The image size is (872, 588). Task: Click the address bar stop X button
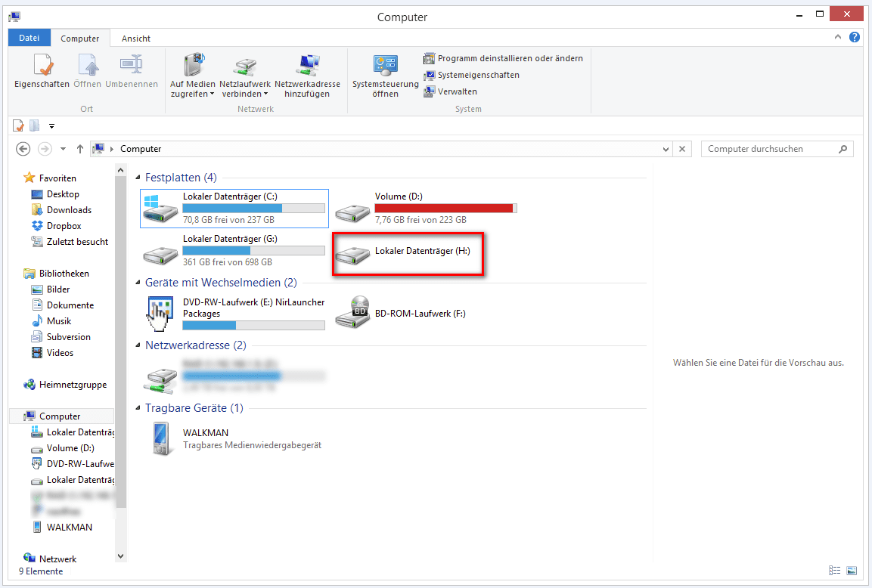(x=682, y=149)
